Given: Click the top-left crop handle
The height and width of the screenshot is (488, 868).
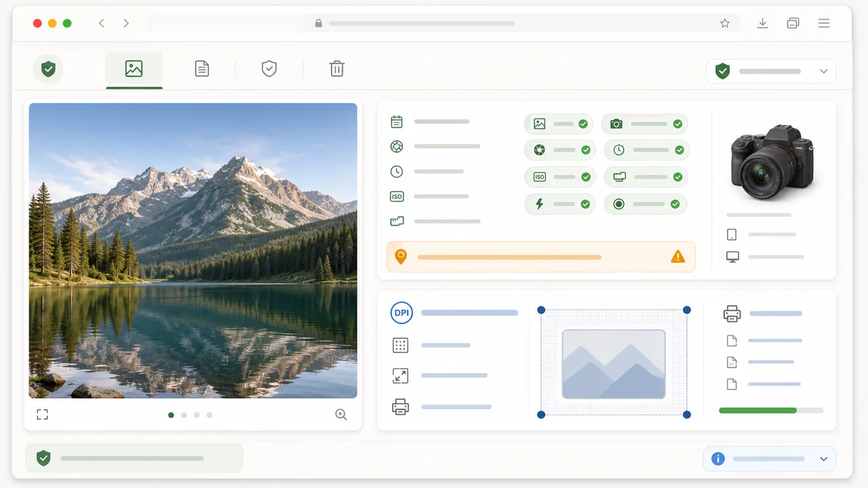Looking at the screenshot, I should 541,310.
